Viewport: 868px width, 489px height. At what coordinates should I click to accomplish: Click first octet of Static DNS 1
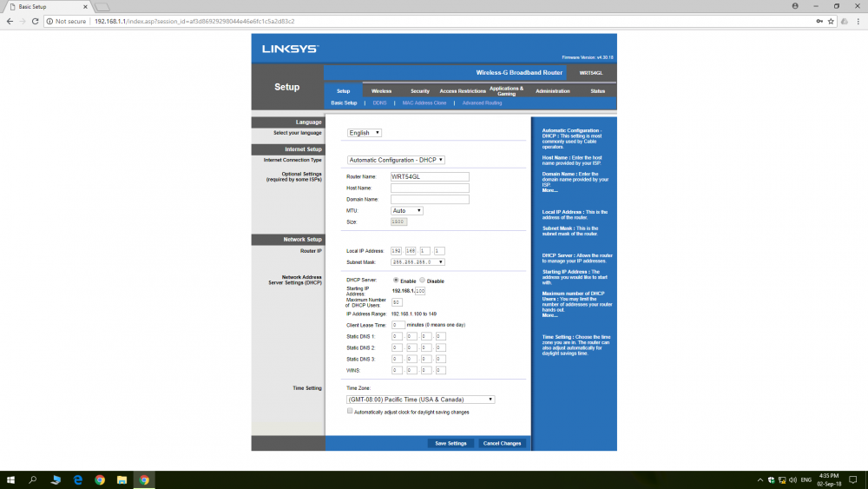coord(397,337)
